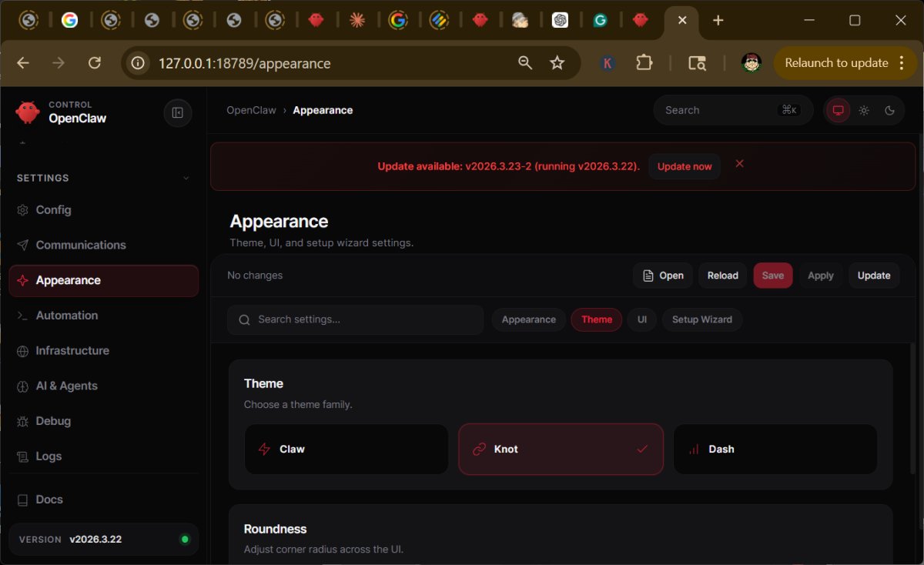Focus the Search settings input
This screenshot has width=924, height=565.
coord(355,319)
